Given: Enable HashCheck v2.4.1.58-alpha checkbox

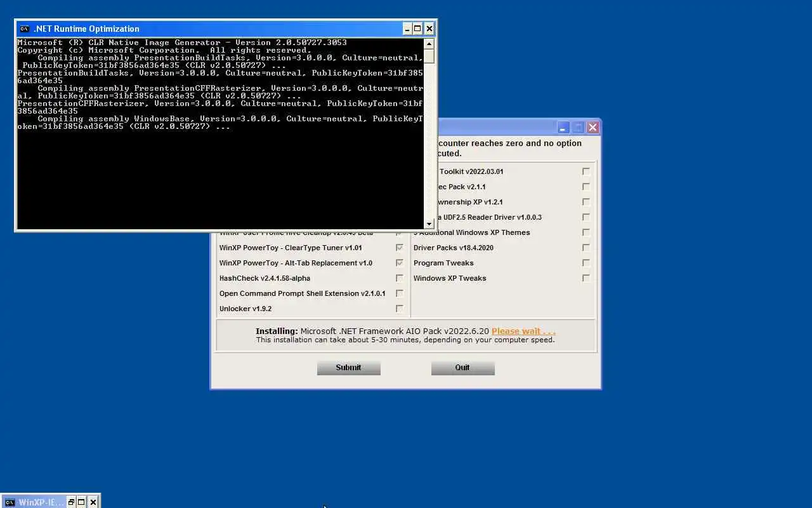Looking at the screenshot, I should point(400,278).
